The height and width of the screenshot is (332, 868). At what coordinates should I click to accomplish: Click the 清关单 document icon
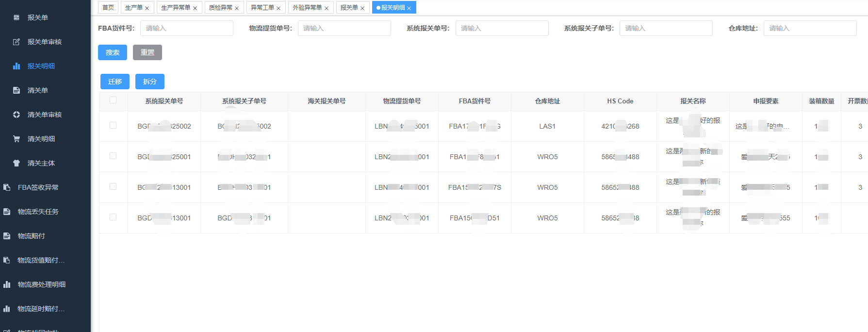click(16, 90)
